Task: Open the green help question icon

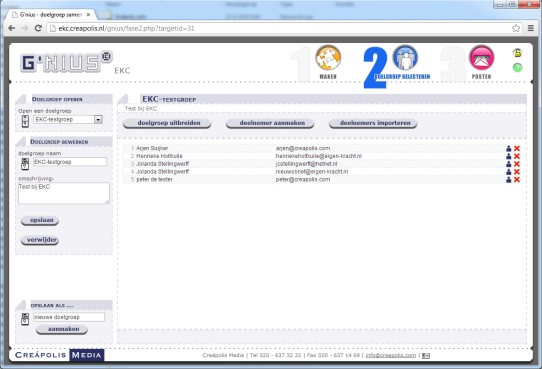Action: point(517,67)
